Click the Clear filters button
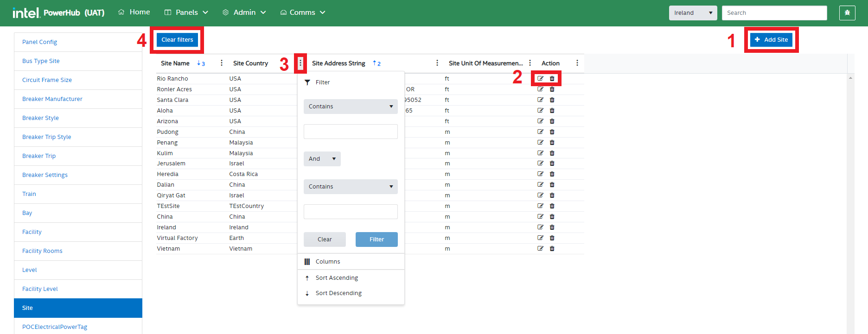The width and height of the screenshot is (868, 334). (x=177, y=40)
